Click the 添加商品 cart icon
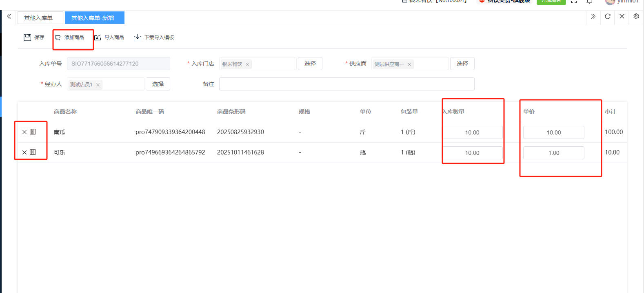The height and width of the screenshot is (293, 644). tap(58, 37)
